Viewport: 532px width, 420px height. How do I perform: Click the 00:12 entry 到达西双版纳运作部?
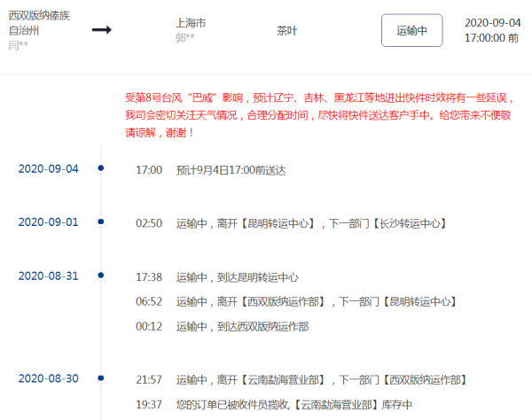click(x=242, y=327)
